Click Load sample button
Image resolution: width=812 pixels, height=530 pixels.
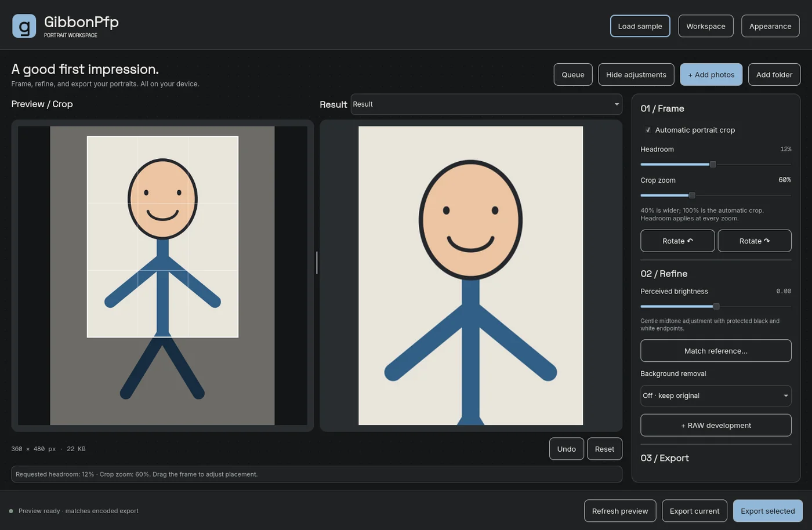click(x=640, y=26)
